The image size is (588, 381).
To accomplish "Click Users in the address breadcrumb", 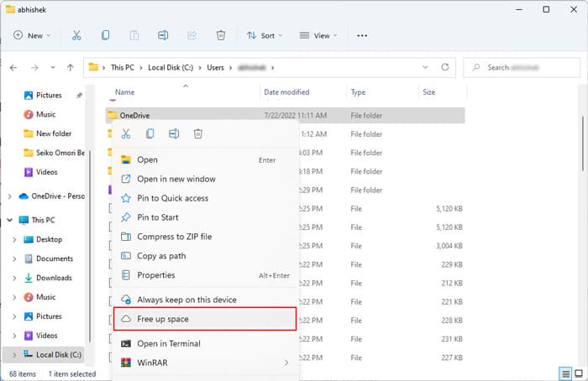I will [x=215, y=67].
